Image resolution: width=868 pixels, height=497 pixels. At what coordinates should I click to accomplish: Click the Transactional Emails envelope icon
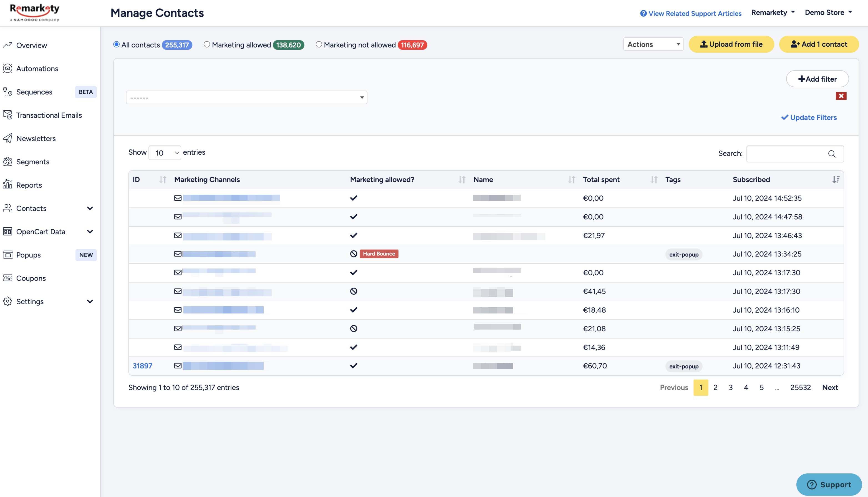(7, 115)
